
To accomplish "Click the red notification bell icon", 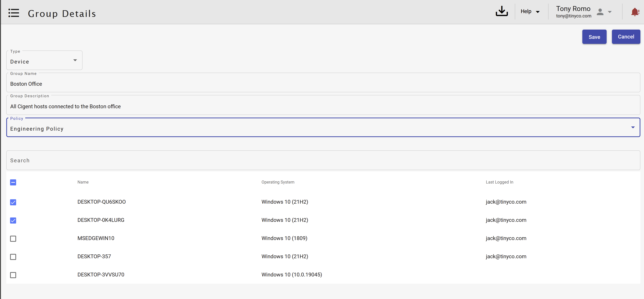I will pos(635,12).
